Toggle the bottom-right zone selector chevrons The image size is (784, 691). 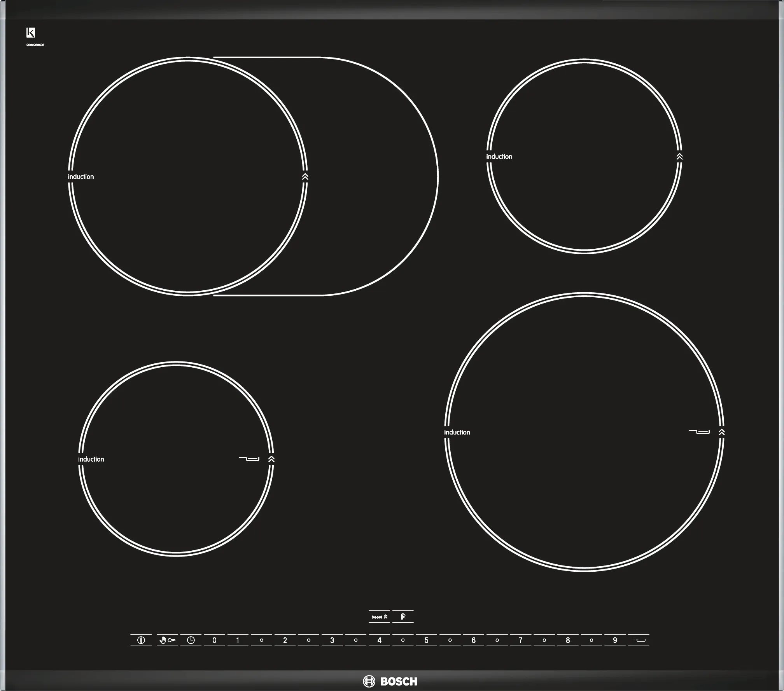721,432
